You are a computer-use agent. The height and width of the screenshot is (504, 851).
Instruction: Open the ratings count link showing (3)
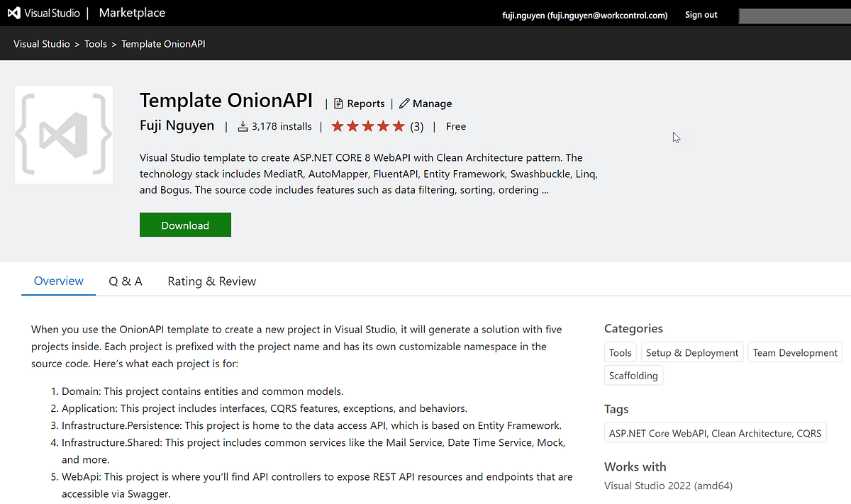click(418, 126)
